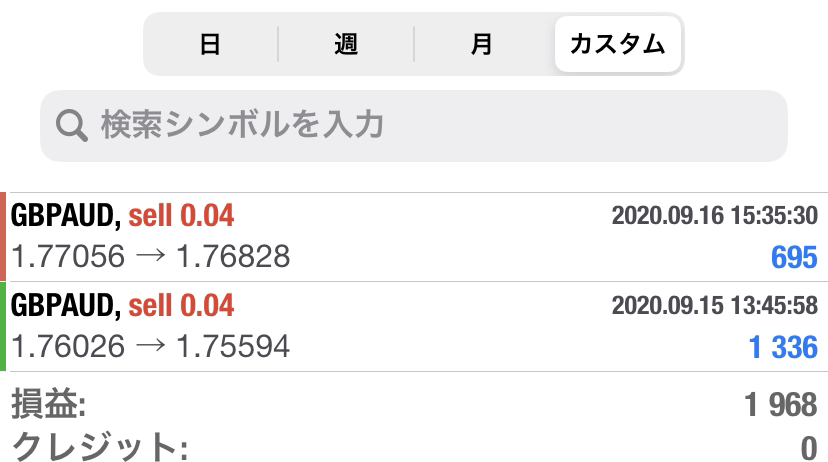Select the 日 (day) period tab

pos(211,44)
